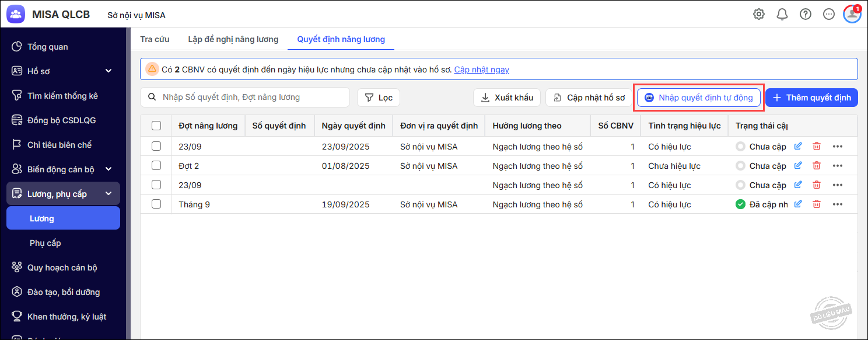Open user avatar with notification badge

point(852,14)
